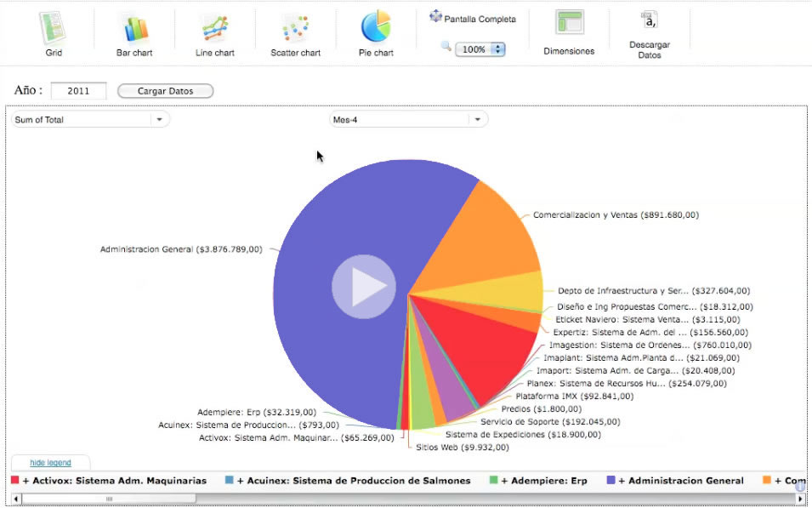The width and height of the screenshot is (812, 508).
Task: Click the Imaport ($20.408,00) label
Action: point(635,371)
